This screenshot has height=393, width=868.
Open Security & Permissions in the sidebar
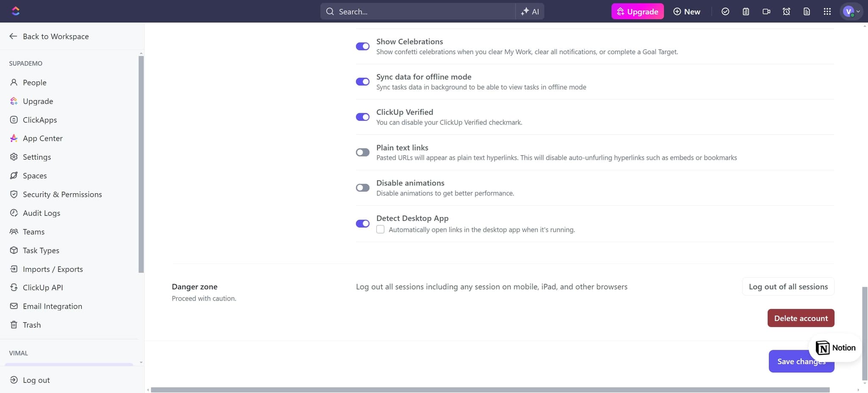(x=62, y=194)
